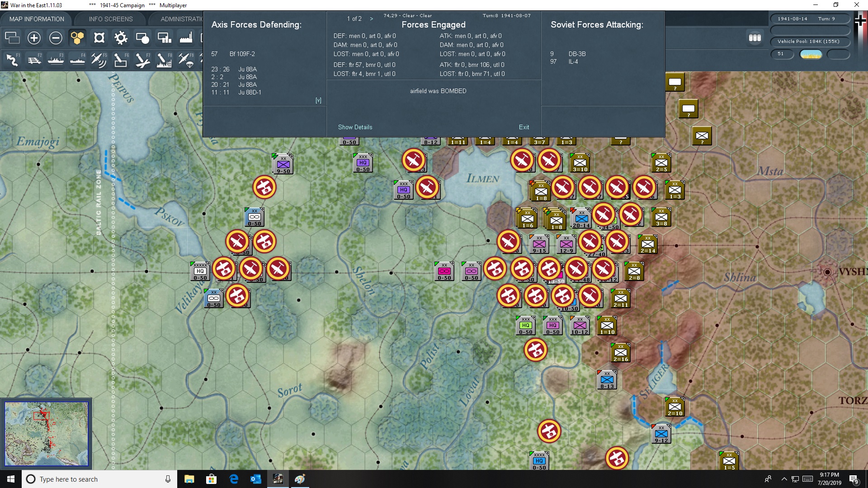The width and height of the screenshot is (868, 488).
Task: Expand the [v] Axis air units list
Action: 318,100
